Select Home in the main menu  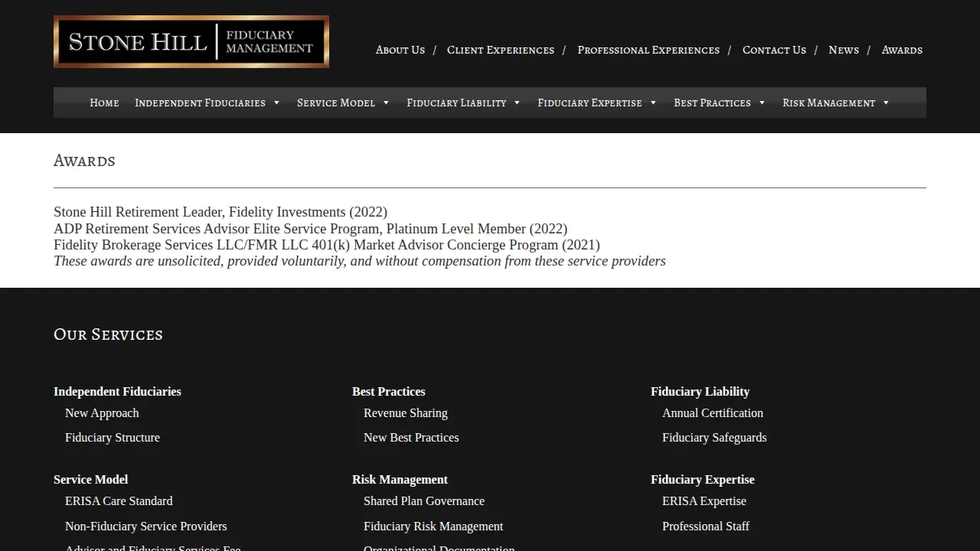point(104,103)
